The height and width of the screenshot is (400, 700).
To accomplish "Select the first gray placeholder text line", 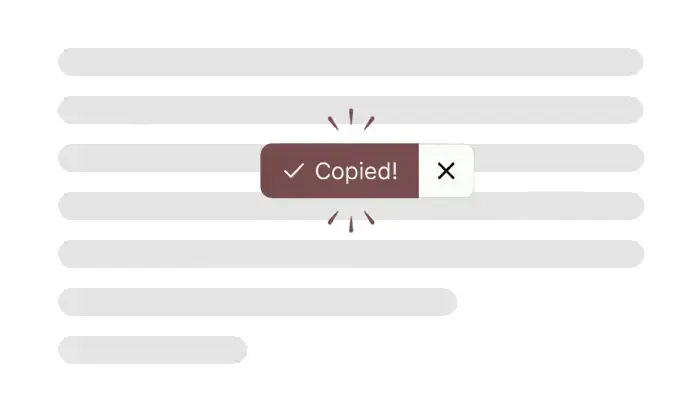I will point(350,62).
